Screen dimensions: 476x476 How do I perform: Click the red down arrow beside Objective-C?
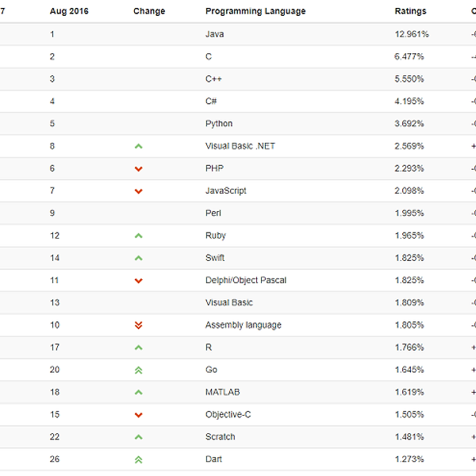(x=138, y=415)
